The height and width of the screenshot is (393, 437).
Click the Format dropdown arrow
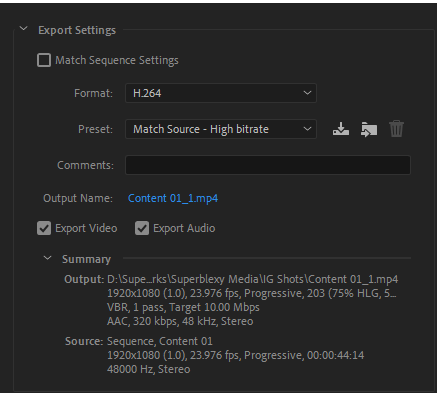(x=307, y=93)
